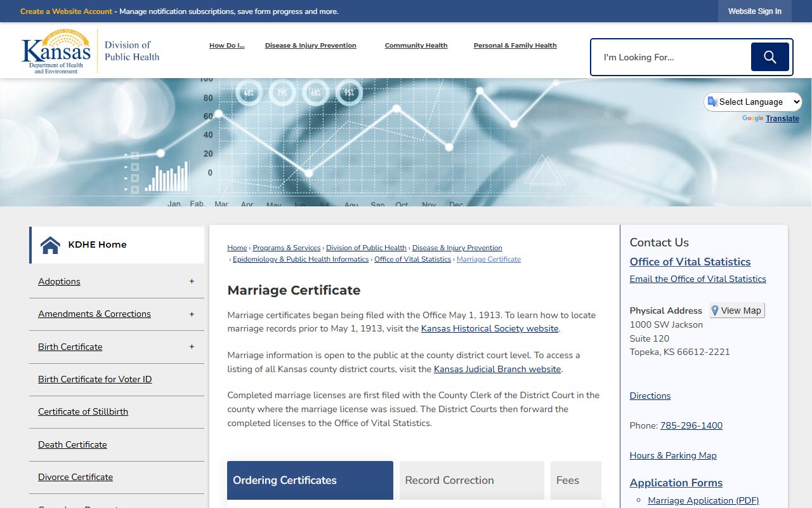Click Epidemiology & Public Health Informatics breadcrumb

301,260
